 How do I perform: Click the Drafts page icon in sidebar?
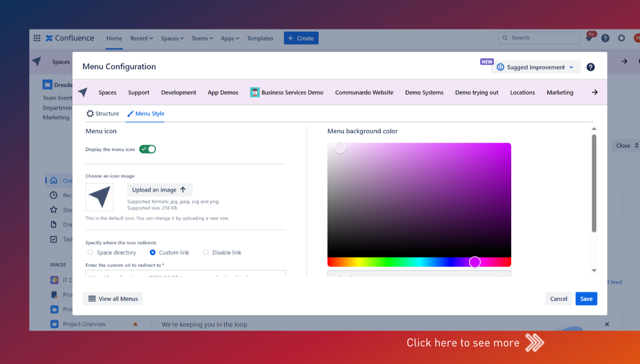coord(54,225)
